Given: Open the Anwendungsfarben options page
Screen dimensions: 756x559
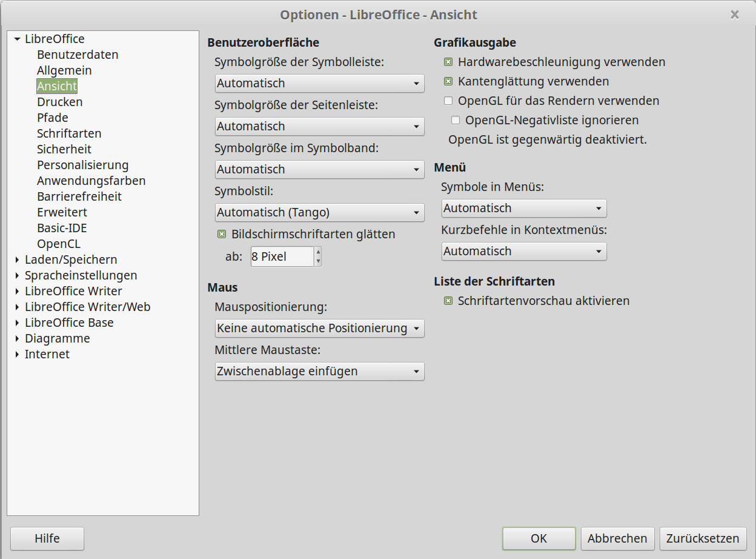Looking at the screenshot, I should [x=91, y=181].
